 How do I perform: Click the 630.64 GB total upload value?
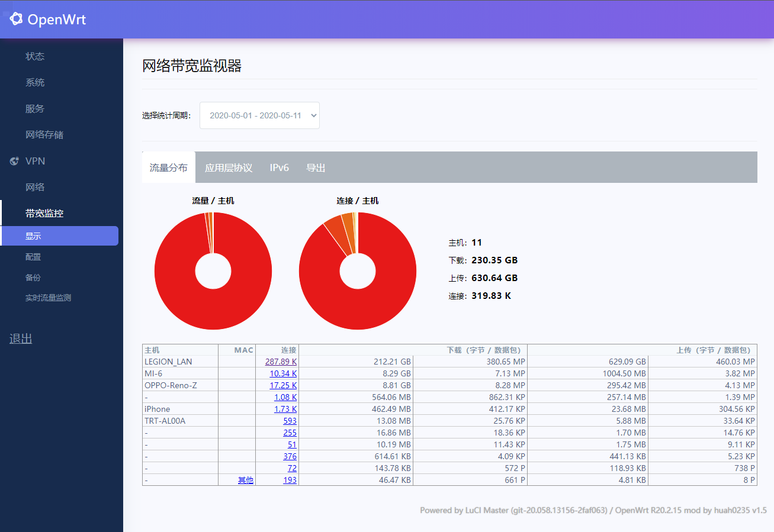pyautogui.click(x=494, y=278)
